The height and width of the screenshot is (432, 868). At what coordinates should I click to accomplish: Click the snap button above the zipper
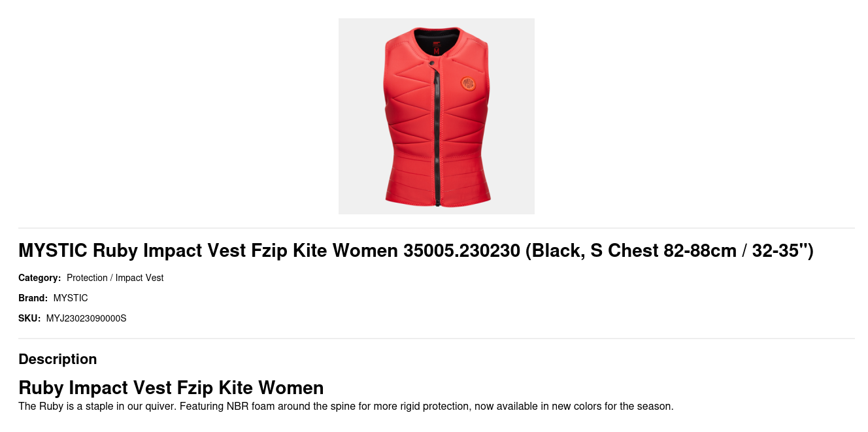(x=432, y=63)
